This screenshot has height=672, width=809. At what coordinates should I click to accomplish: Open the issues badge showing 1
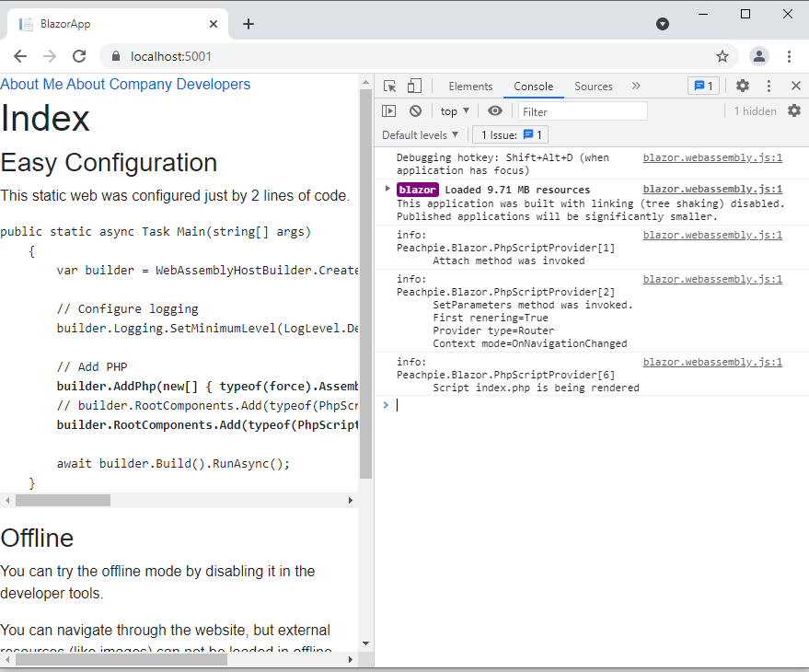703,86
